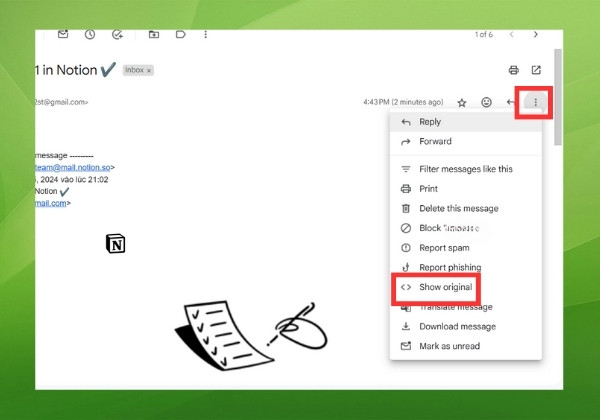Star this message
Image resolution: width=600 pixels, height=420 pixels.
coord(462,103)
